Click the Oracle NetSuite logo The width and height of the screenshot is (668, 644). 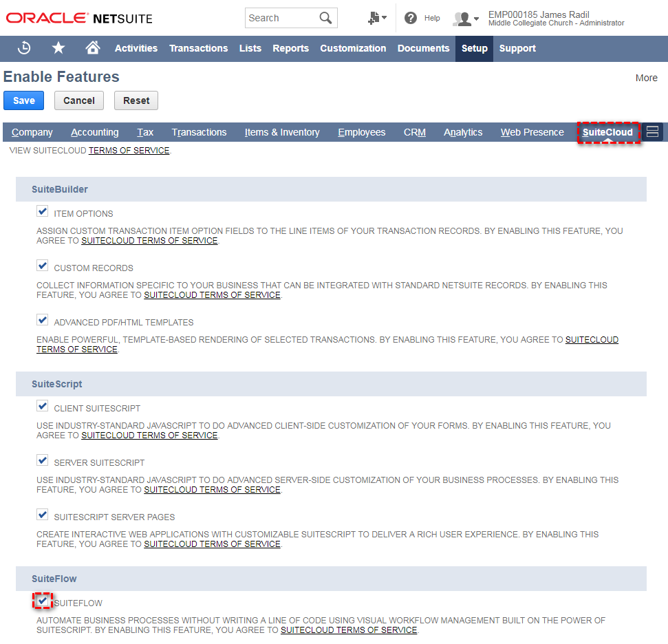click(x=78, y=18)
